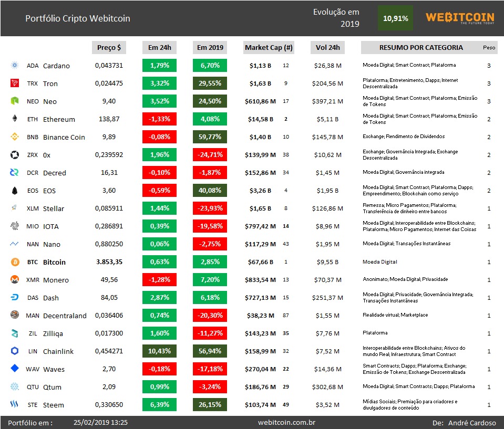Image resolution: width=504 pixels, height=429 pixels.
Task: Select the Em 24h column header
Action: pos(159,48)
